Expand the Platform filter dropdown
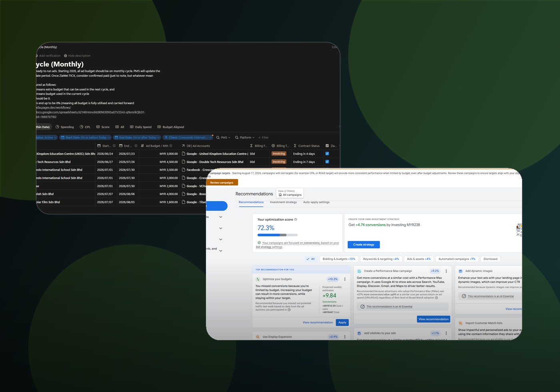This screenshot has height=392, width=560. click(x=245, y=138)
